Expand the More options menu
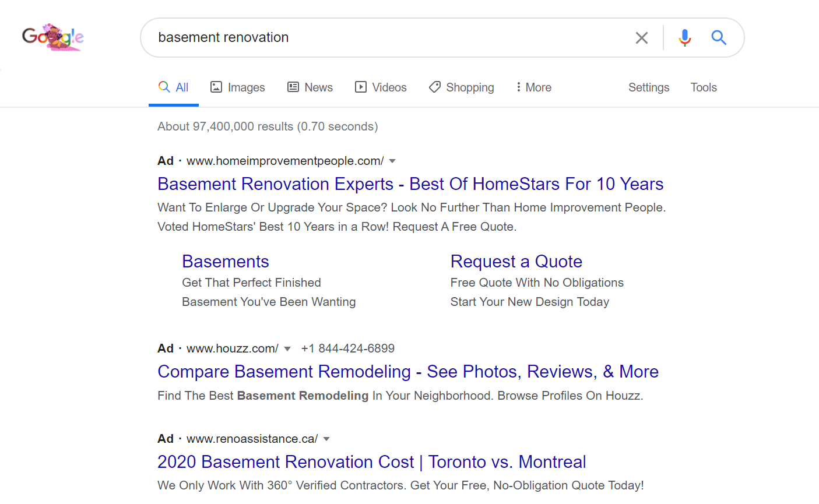Viewport: 819px width, 504px height. (533, 87)
